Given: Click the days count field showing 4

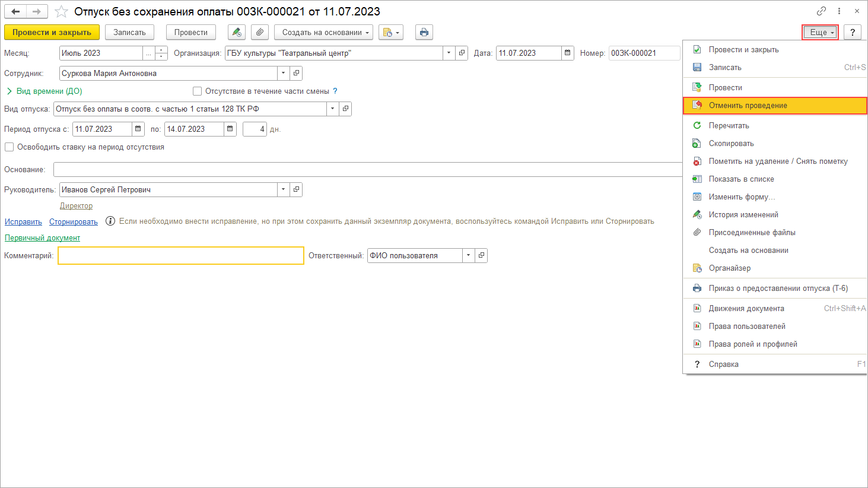Looking at the screenshot, I should [x=255, y=129].
